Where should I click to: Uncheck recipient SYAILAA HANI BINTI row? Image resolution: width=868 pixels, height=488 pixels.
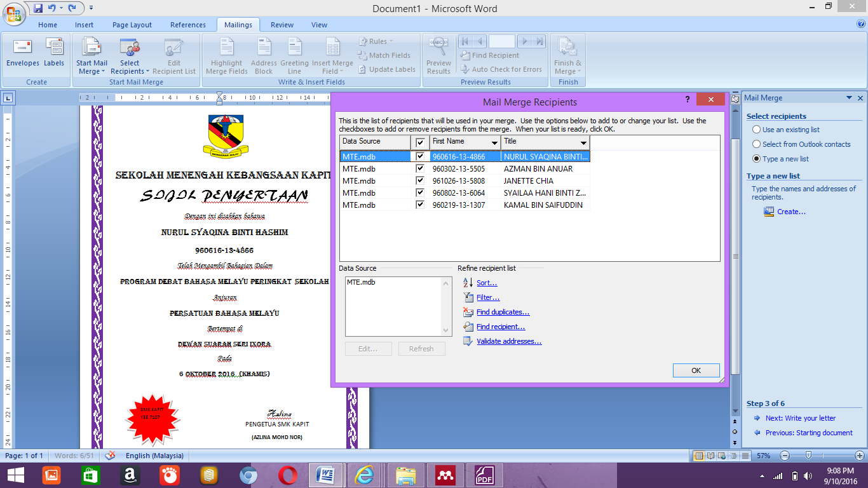[420, 193]
